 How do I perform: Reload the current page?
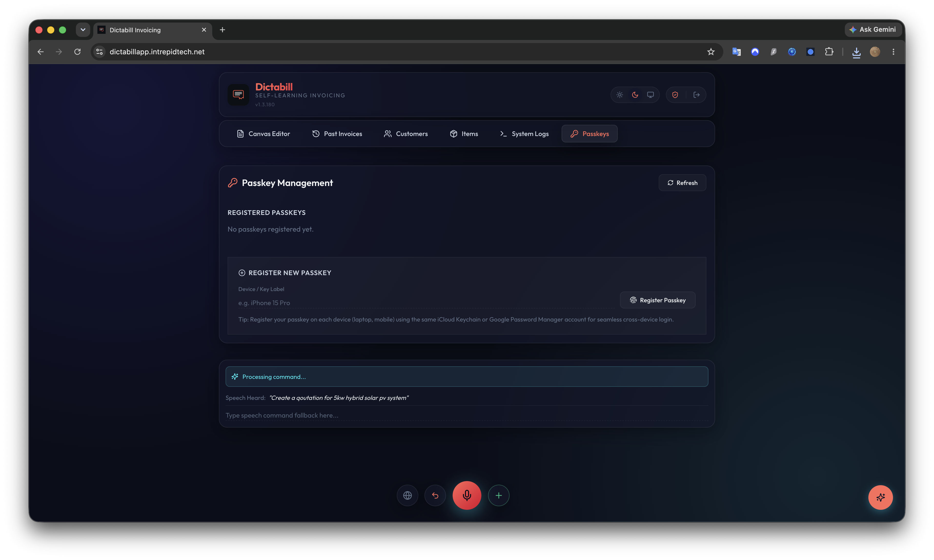[x=77, y=52]
